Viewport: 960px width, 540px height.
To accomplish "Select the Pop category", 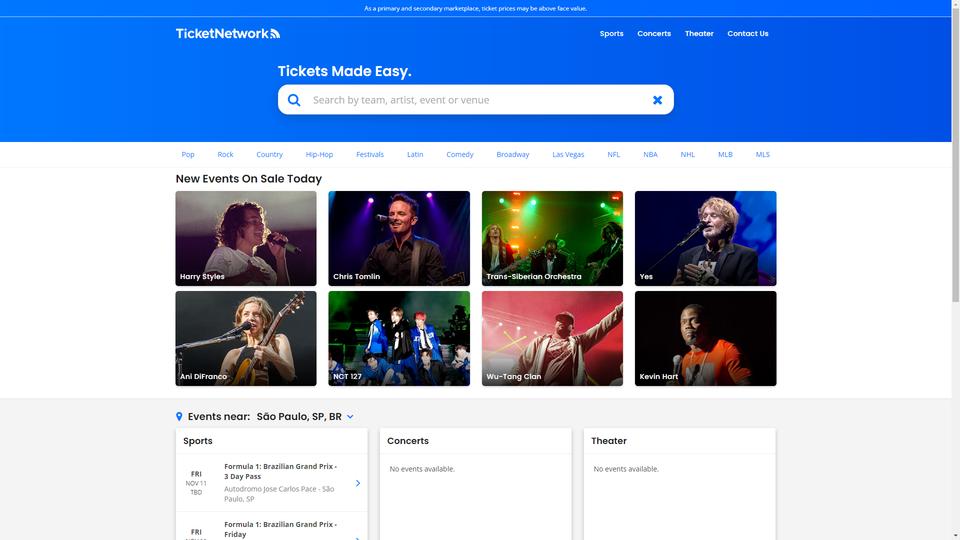I will click(x=188, y=154).
